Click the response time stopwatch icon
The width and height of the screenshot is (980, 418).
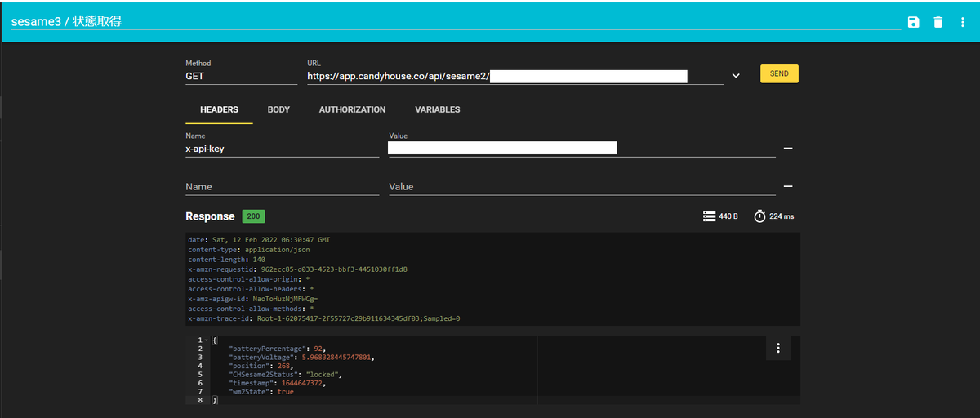759,216
